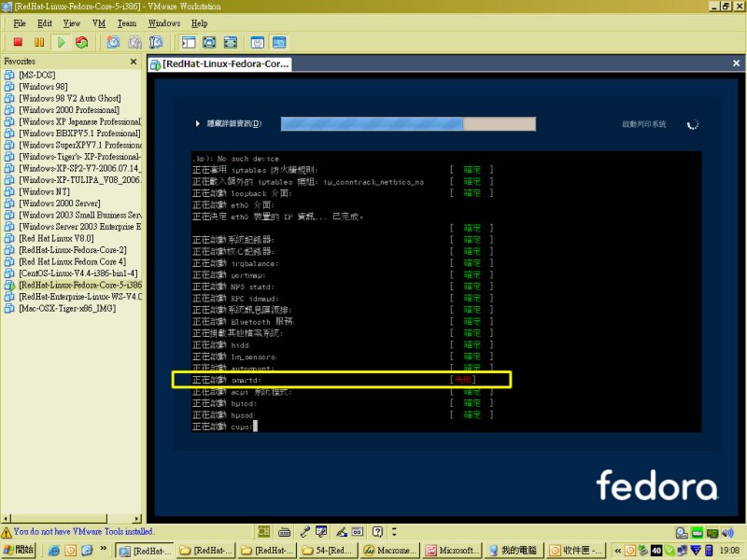Click the 開始 Start button
747x560 pixels.
(19, 550)
